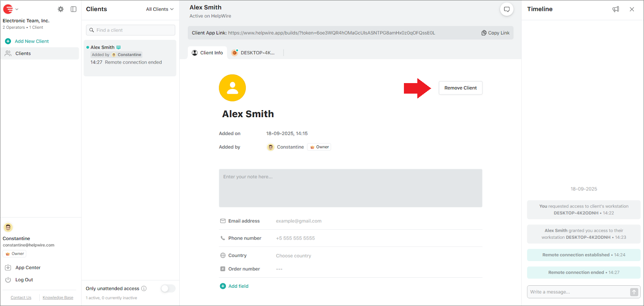
Task: Click the sidebar Owner badge
Action: tap(15, 254)
